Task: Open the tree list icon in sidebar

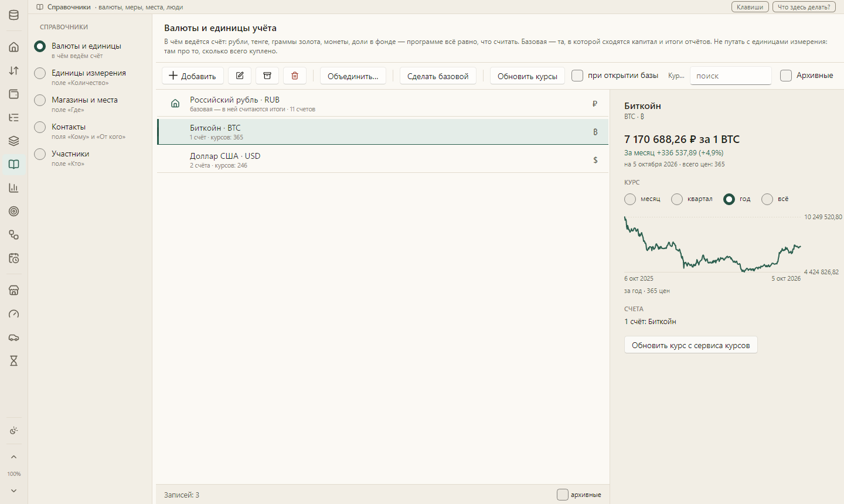Action: pyautogui.click(x=14, y=117)
